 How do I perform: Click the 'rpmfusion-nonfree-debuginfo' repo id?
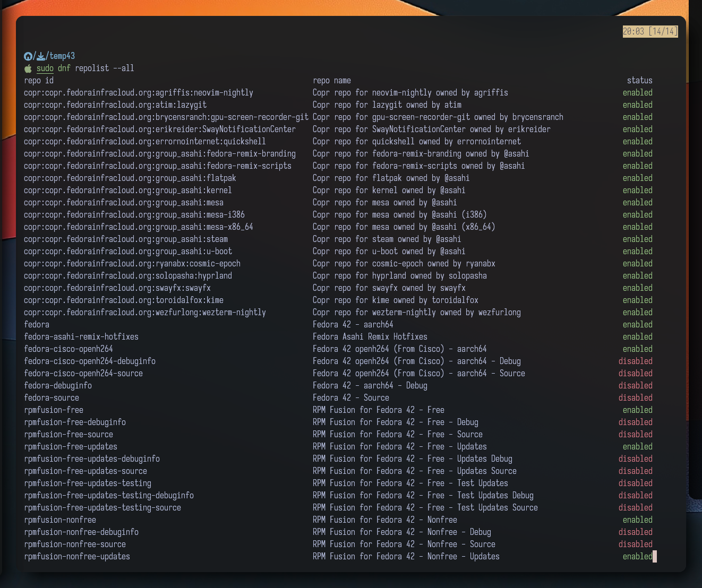click(81, 532)
